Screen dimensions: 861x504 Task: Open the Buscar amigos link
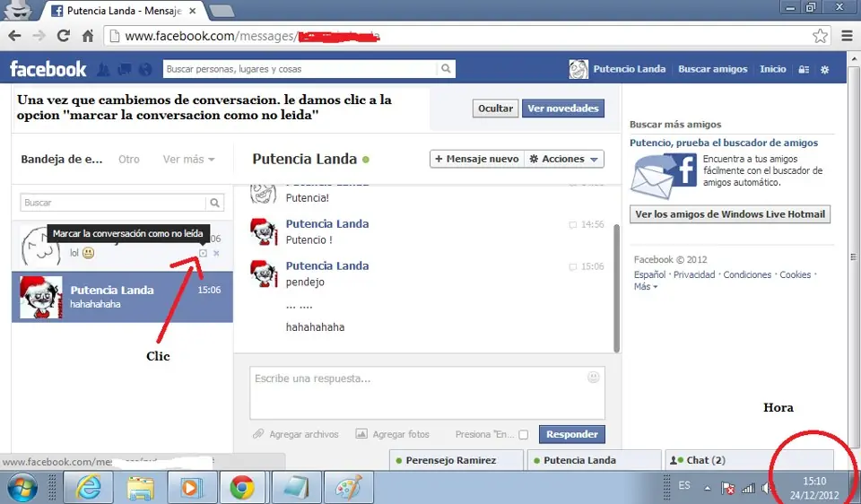coord(712,69)
